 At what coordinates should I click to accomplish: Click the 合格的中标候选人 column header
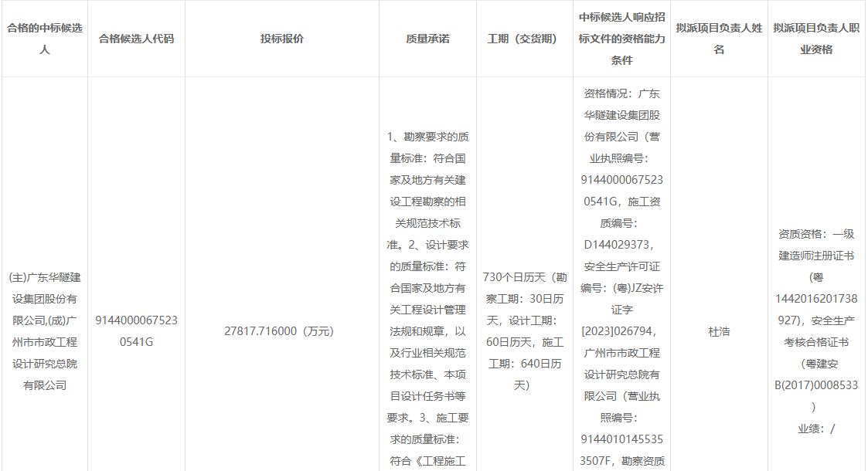[x=45, y=39]
